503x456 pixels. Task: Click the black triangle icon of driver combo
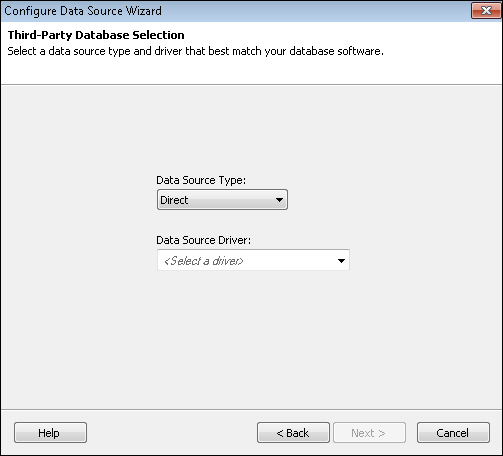click(x=341, y=261)
